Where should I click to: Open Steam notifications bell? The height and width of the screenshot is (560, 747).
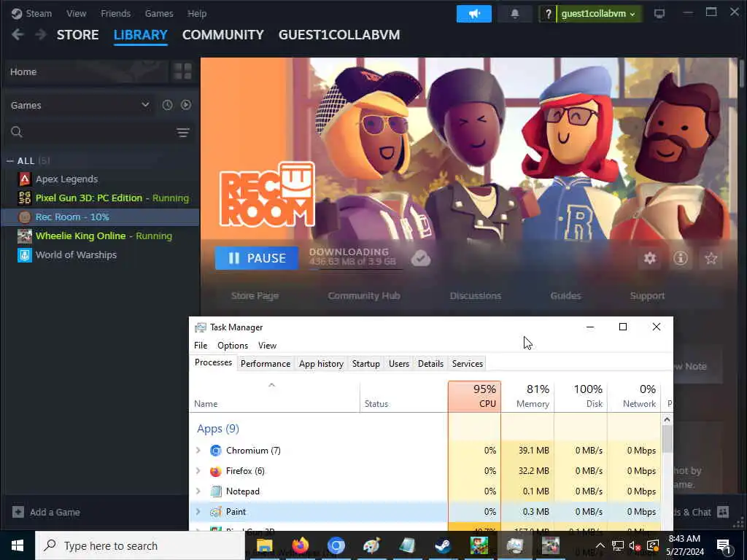click(514, 14)
